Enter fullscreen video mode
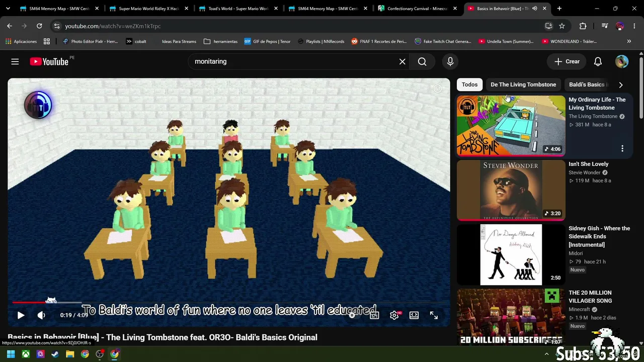This screenshot has width=644, height=362. point(434,315)
